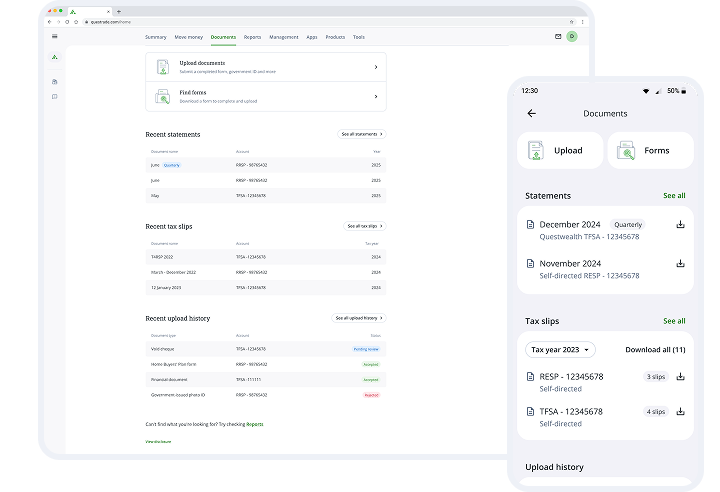This screenshot has height=492, width=720.
Task: Tap the 3 slips badge on mobile
Action: point(656,377)
